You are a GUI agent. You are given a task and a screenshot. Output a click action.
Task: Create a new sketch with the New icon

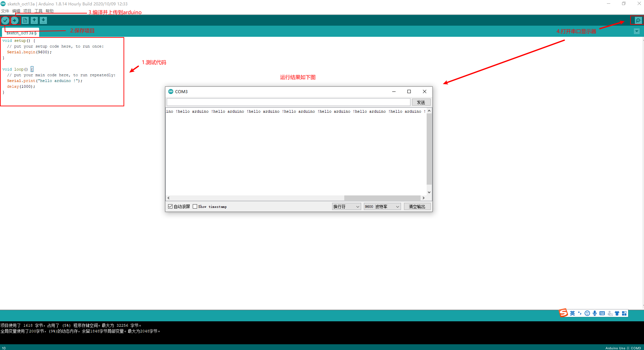(x=25, y=21)
